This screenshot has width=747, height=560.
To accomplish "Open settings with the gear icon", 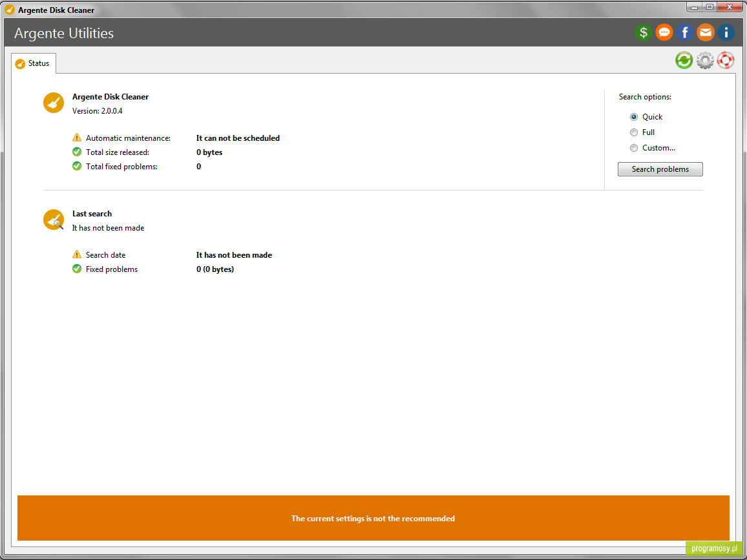I will (705, 61).
